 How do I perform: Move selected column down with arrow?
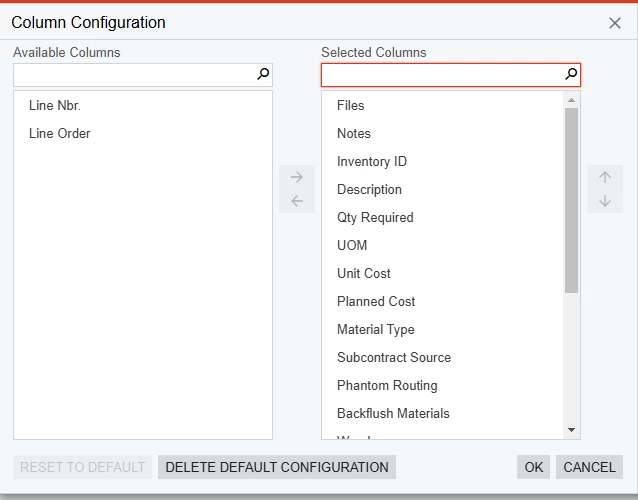(604, 201)
